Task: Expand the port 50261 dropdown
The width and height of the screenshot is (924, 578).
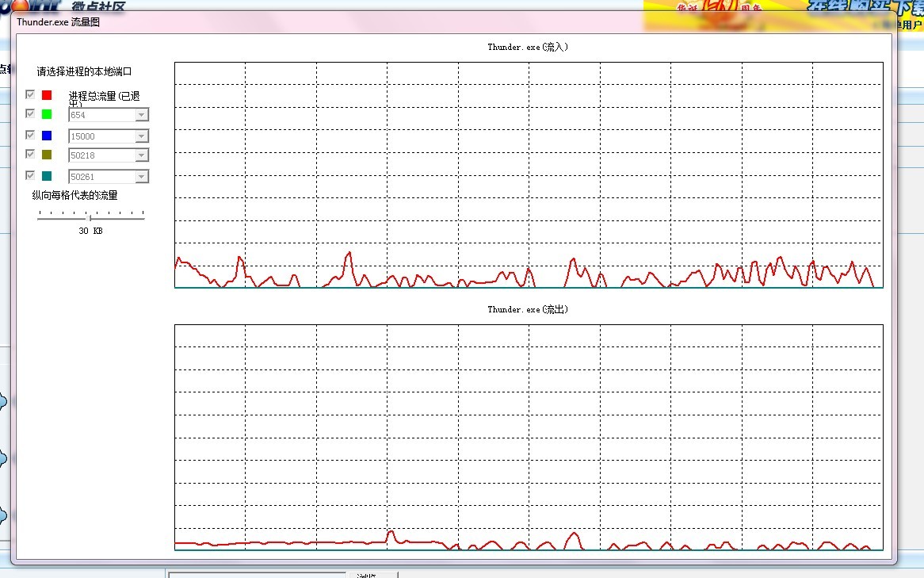Action: (x=141, y=177)
